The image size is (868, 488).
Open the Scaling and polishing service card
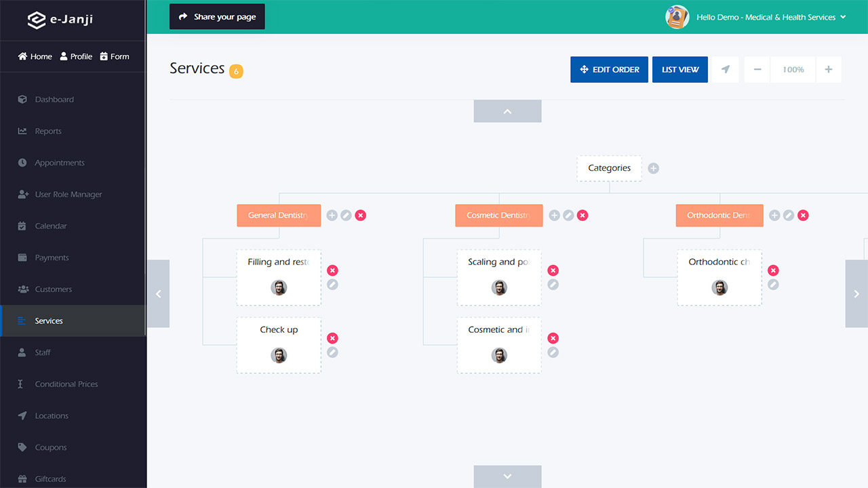[499, 277]
